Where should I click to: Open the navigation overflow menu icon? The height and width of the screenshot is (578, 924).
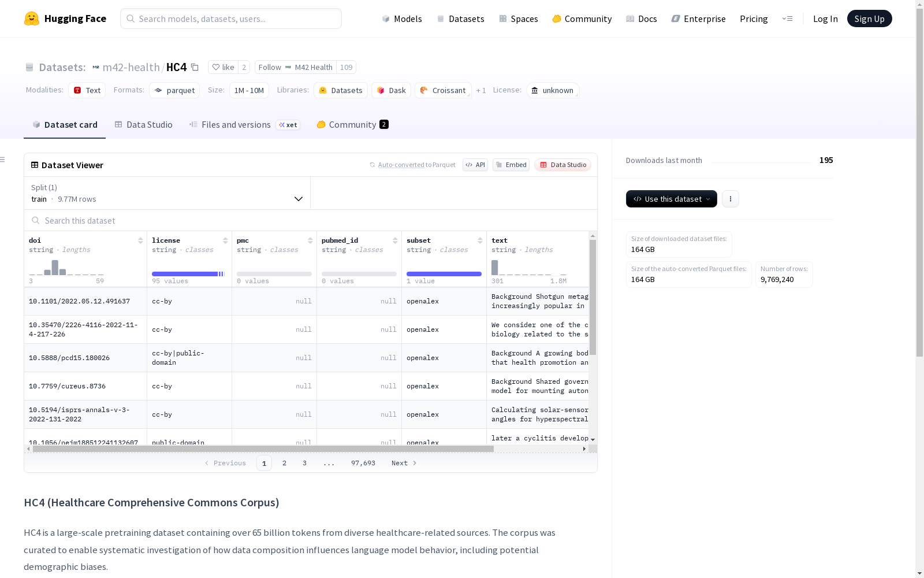787,18
